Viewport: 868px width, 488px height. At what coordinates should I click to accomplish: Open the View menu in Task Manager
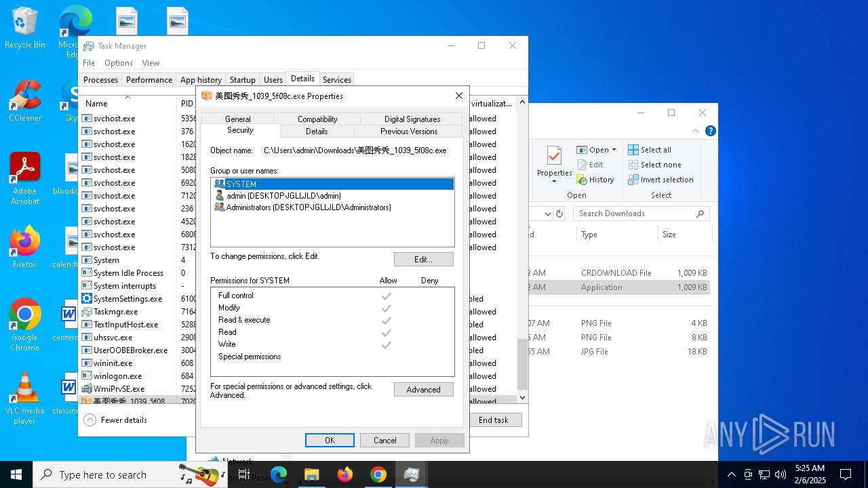(151, 63)
